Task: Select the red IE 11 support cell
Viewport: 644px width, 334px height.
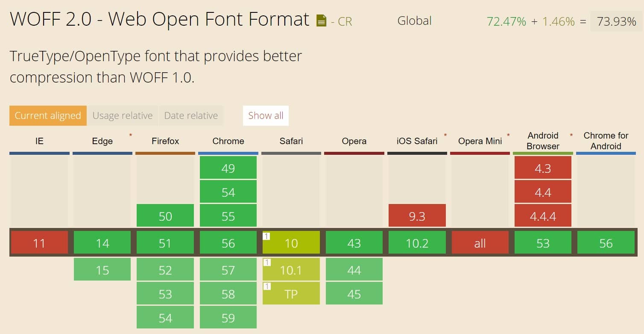Action: click(x=39, y=243)
